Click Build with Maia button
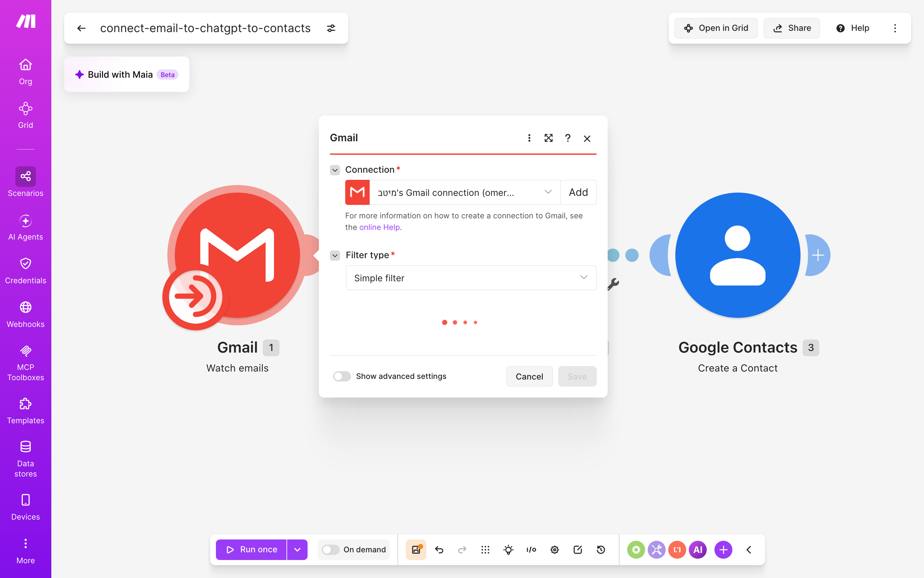Screen dimensions: 924x578 126,74
